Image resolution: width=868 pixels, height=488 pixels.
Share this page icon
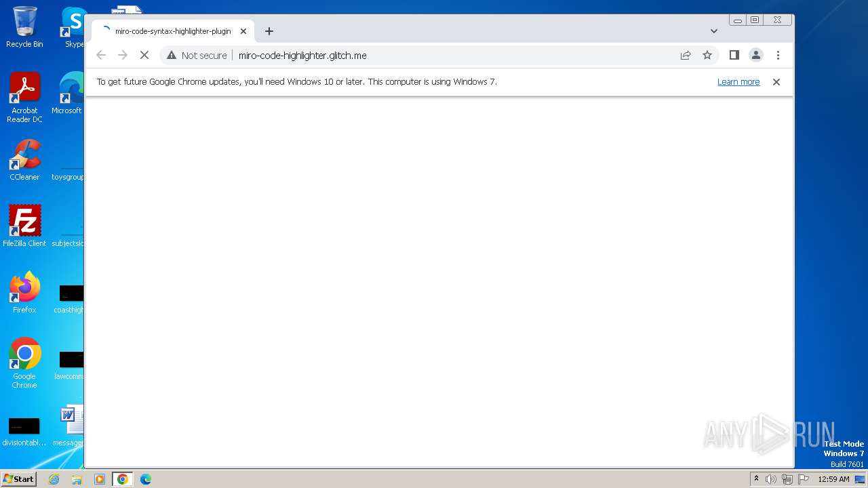click(686, 56)
